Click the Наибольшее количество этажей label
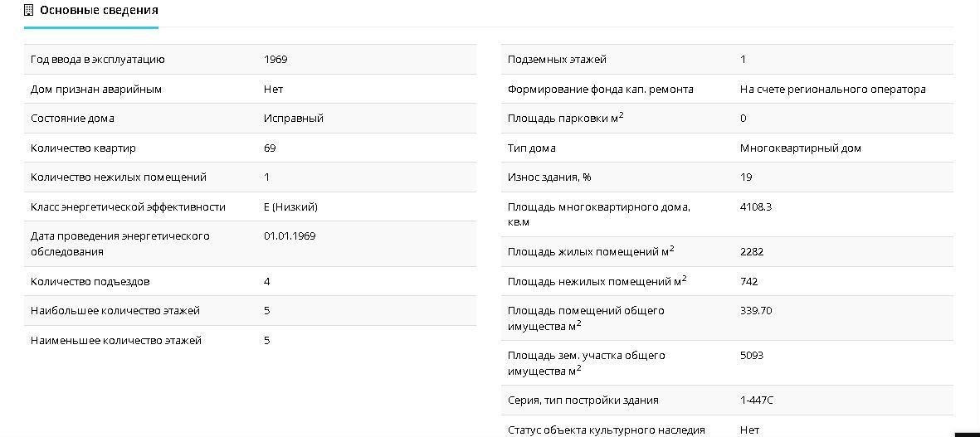The image size is (980, 437). pos(115,311)
